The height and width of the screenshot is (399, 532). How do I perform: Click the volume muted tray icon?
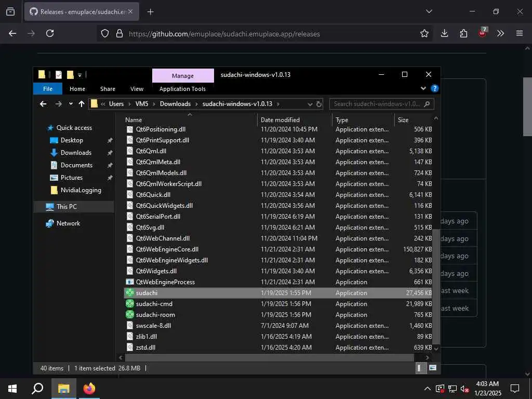pyautogui.click(x=465, y=389)
